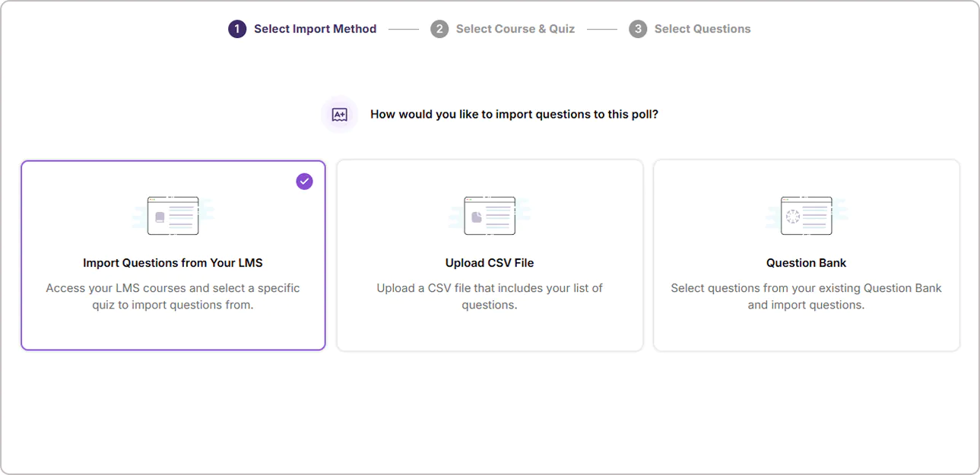
Task: Click the Upload CSV File card title
Action: click(489, 262)
